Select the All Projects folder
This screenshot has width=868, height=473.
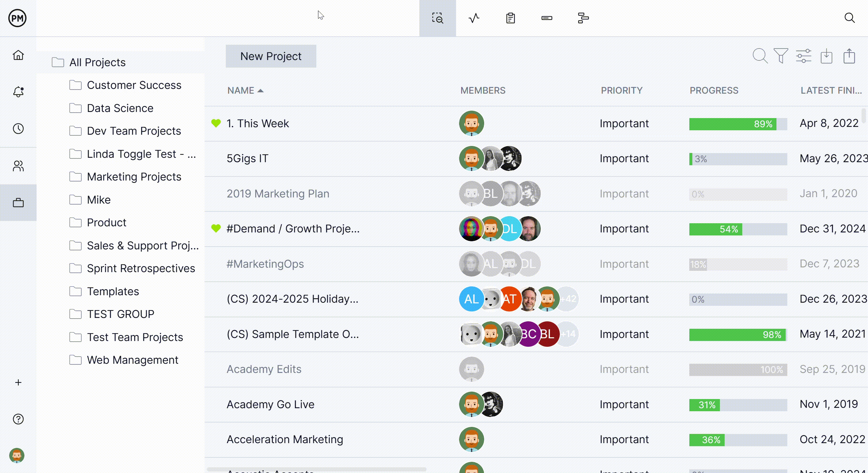tap(120, 62)
